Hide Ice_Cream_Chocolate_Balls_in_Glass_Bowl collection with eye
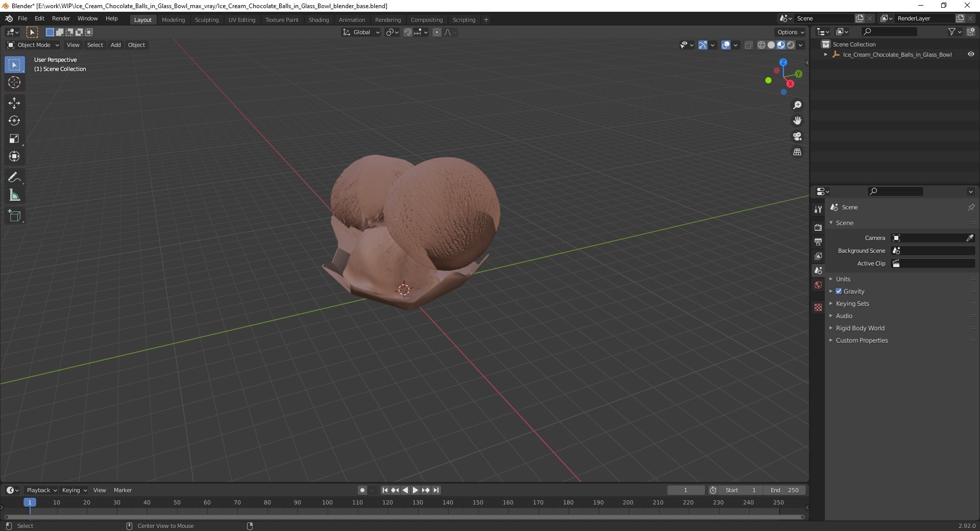980x531 pixels. click(971, 54)
